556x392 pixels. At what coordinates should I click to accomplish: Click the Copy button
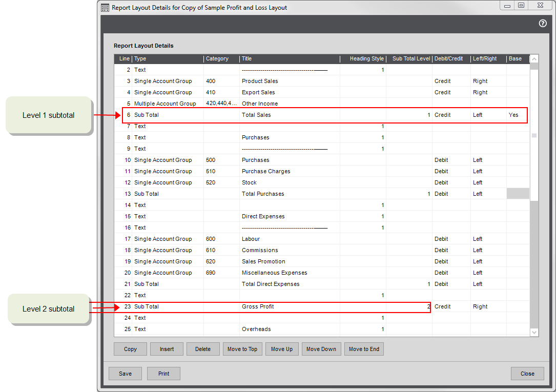click(x=130, y=349)
